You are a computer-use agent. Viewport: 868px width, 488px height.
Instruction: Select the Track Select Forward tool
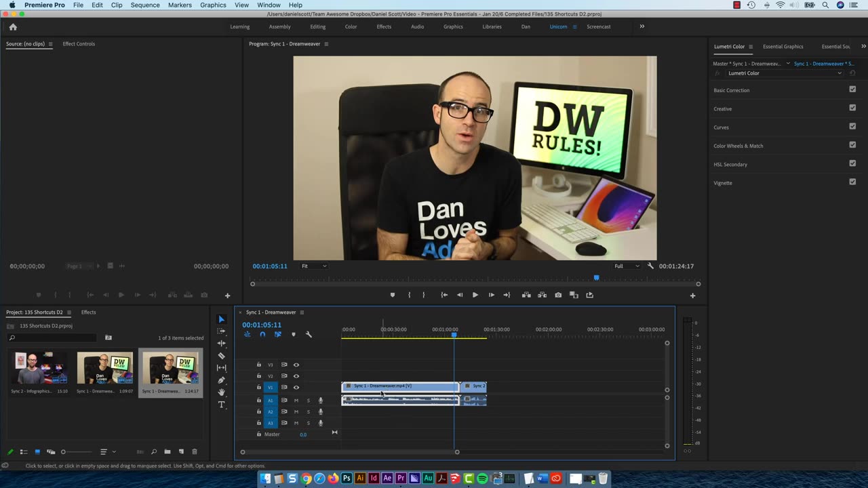pos(221,331)
